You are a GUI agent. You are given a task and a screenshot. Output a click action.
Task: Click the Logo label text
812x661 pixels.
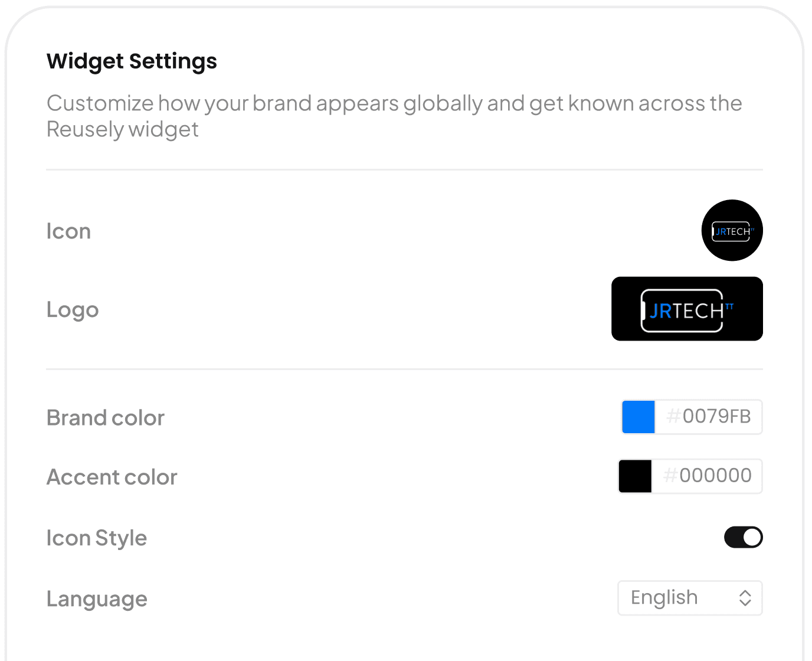[x=72, y=309]
